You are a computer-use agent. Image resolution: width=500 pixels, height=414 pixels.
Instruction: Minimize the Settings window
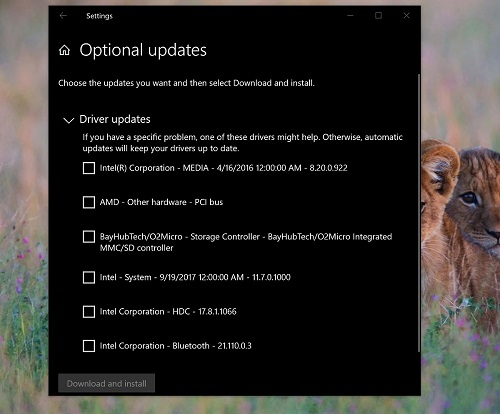pyautogui.click(x=350, y=15)
